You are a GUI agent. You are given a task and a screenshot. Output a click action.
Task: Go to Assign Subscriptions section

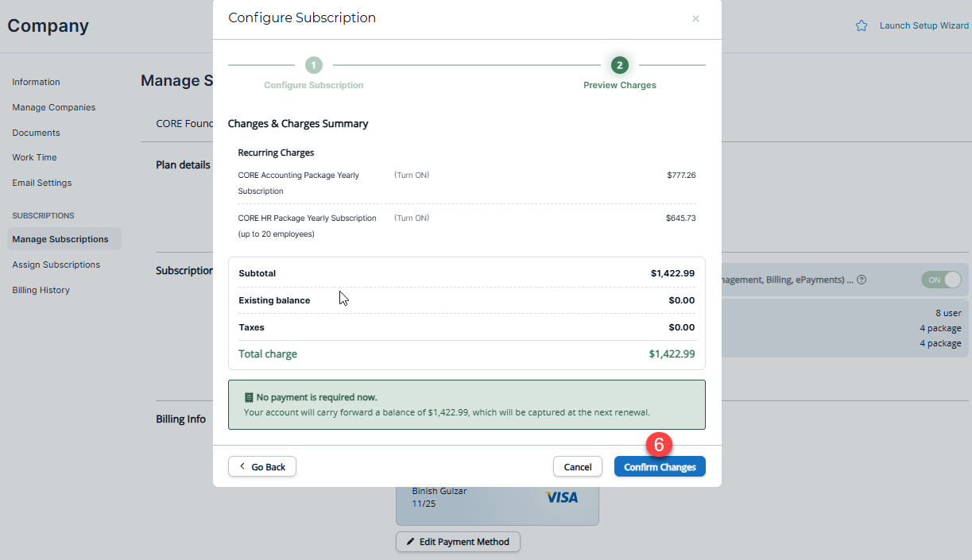(56, 265)
